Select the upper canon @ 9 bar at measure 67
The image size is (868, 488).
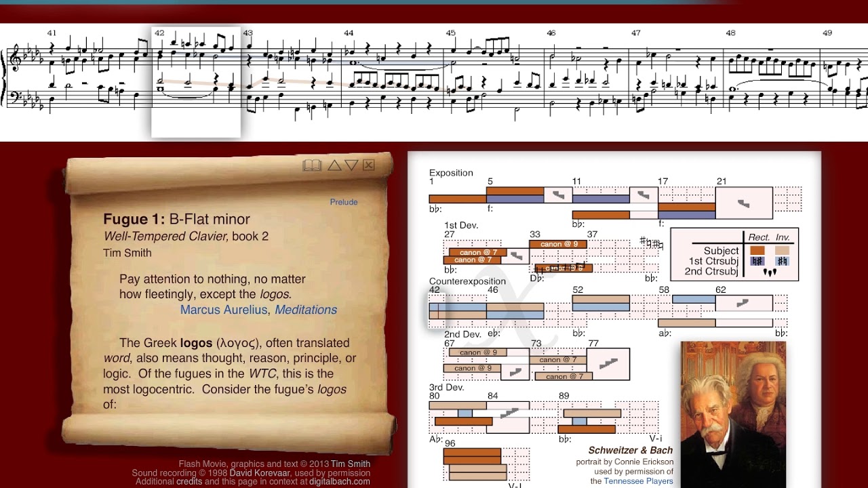pyautogui.click(x=477, y=352)
